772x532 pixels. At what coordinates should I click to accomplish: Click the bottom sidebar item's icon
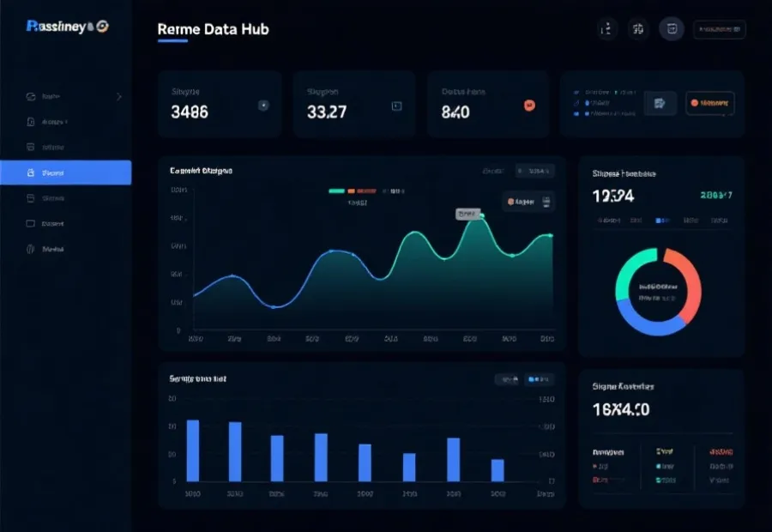coord(31,249)
